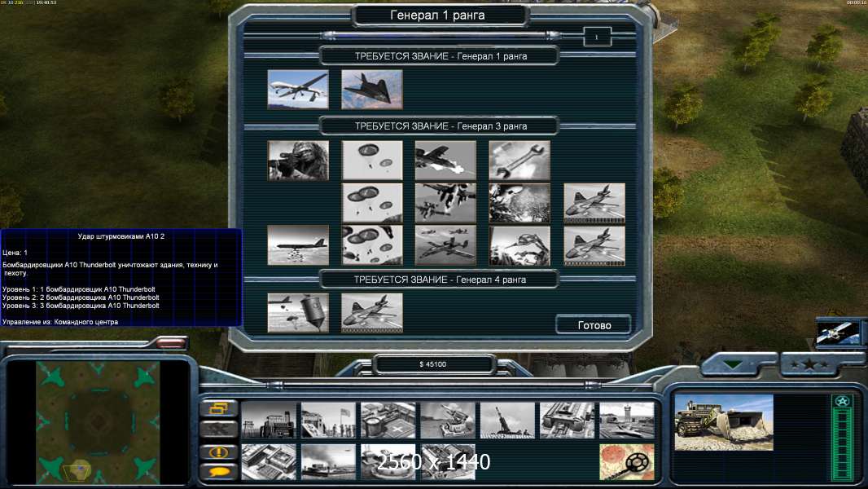Click the '$ 45100' money display

tap(433, 363)
